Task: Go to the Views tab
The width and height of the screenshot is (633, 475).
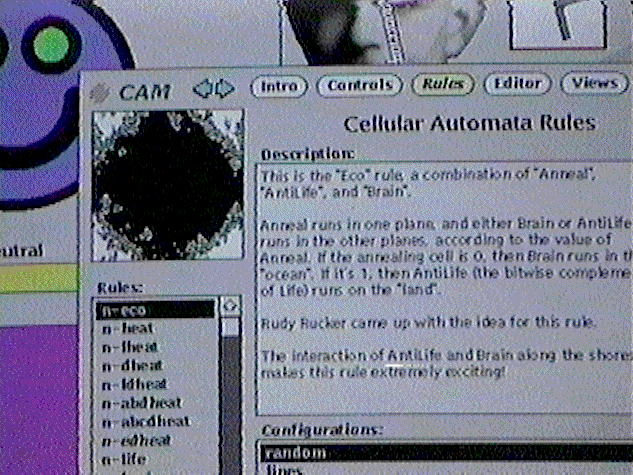Action: click(595, 83)
